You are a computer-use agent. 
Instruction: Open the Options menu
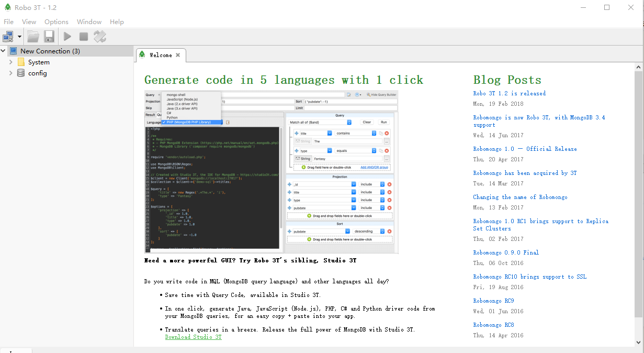[57, 22]
